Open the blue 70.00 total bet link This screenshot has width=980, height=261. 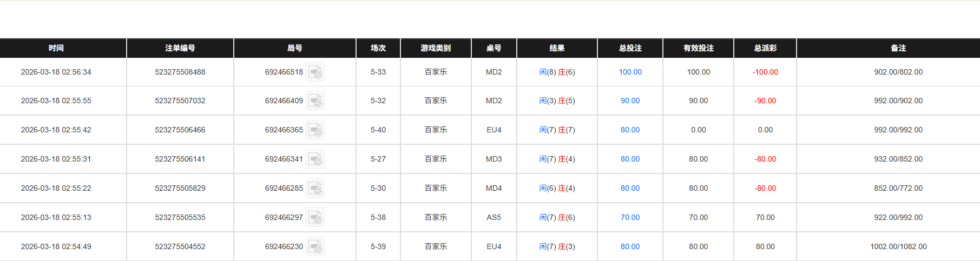630,217
